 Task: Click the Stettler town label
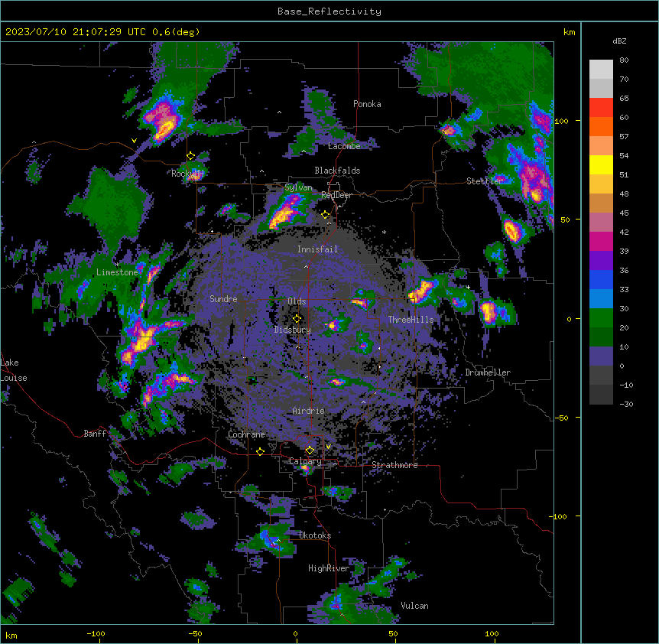pyautogui.click(x=484, y=181)
